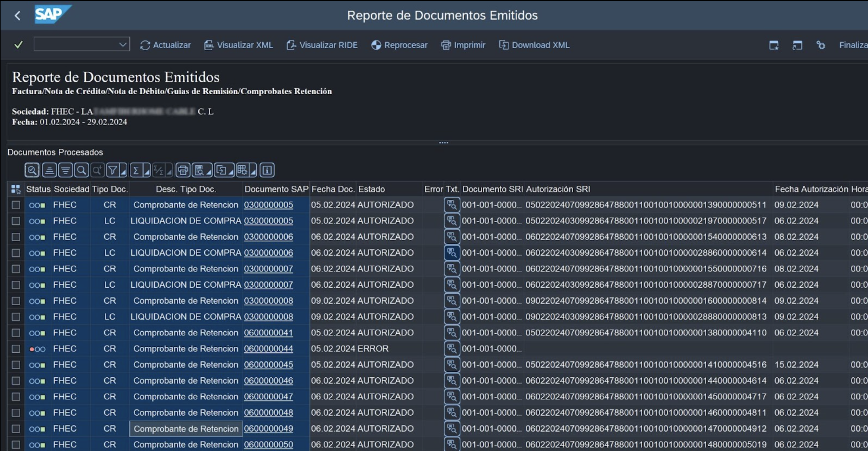Click the Finalizar menu item

click(853, 45)
